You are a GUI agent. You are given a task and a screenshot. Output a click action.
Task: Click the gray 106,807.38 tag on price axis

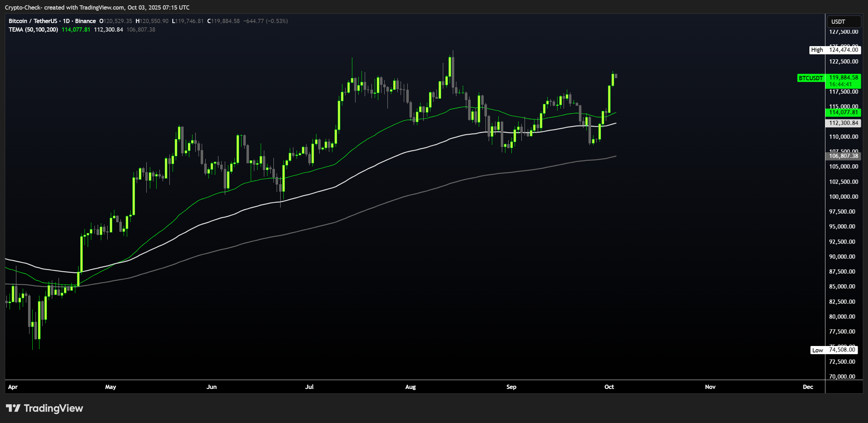pyautogui.click(x=843, y=156)
